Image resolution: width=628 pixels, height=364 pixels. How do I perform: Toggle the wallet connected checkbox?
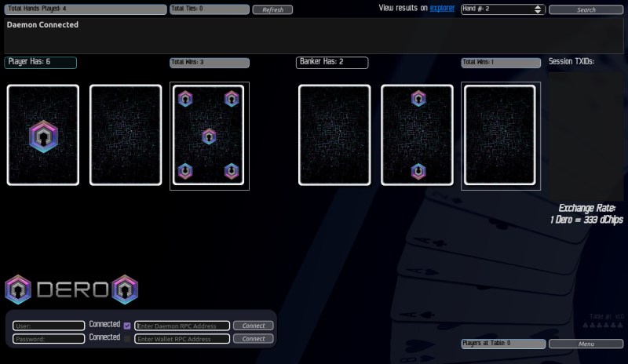click(127, 339)
